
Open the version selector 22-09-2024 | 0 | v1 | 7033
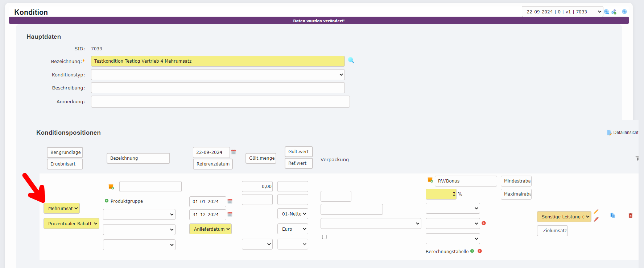562,12
